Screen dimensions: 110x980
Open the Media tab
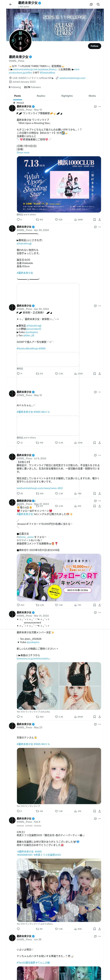click(92, 96)
